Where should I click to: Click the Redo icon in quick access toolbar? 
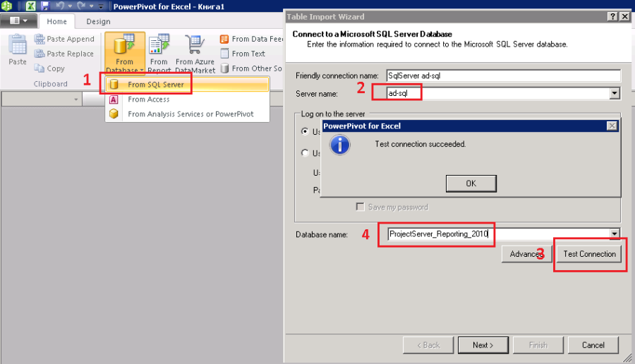click(81, 6)
